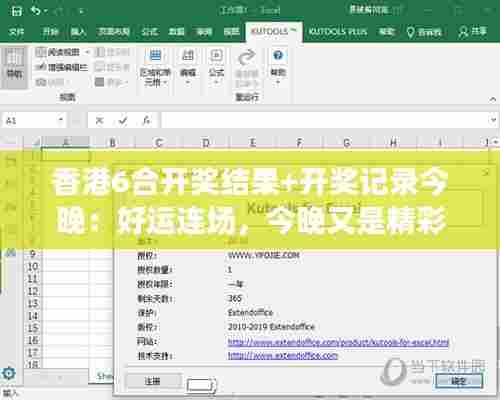The width and height of the screenshot is (500, 400).
Task: Open the Kutools 编辑 editing group dropdown
Action: pyautogui.click(x=188, y=68)
